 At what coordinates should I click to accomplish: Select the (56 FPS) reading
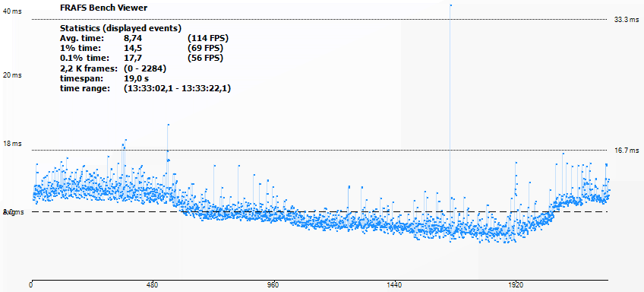(205, 58)
